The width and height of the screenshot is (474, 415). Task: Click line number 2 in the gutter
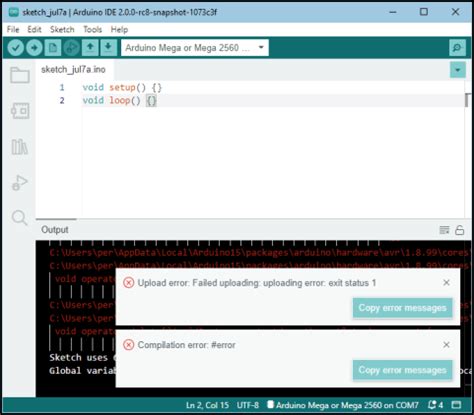coord(62,101)
